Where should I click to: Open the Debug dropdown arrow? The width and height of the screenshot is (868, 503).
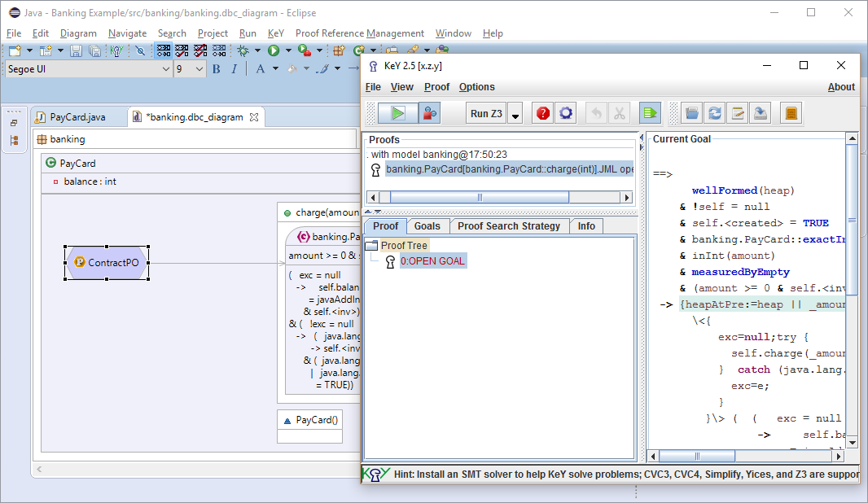(x=257, y=51)
